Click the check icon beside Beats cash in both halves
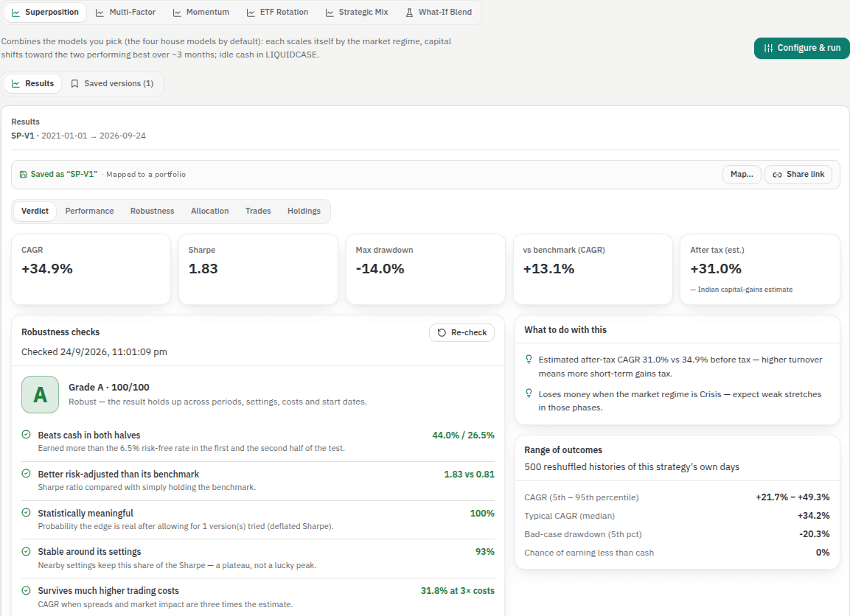850x616 pixels. click(x=26, y=435)
